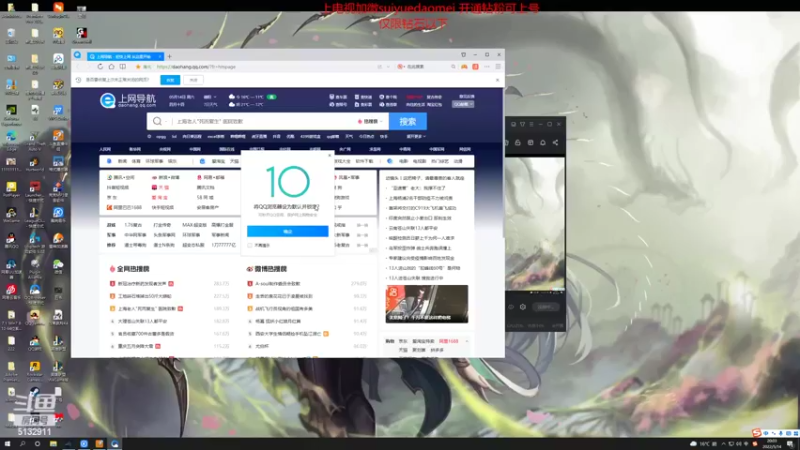Open 京东 link in shopping row
This screenshot has height=450, width=800.
[403, 341]
